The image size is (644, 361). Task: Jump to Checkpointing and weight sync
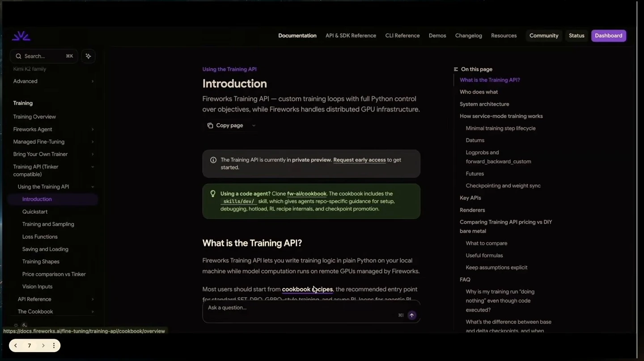tap(503, 186)
